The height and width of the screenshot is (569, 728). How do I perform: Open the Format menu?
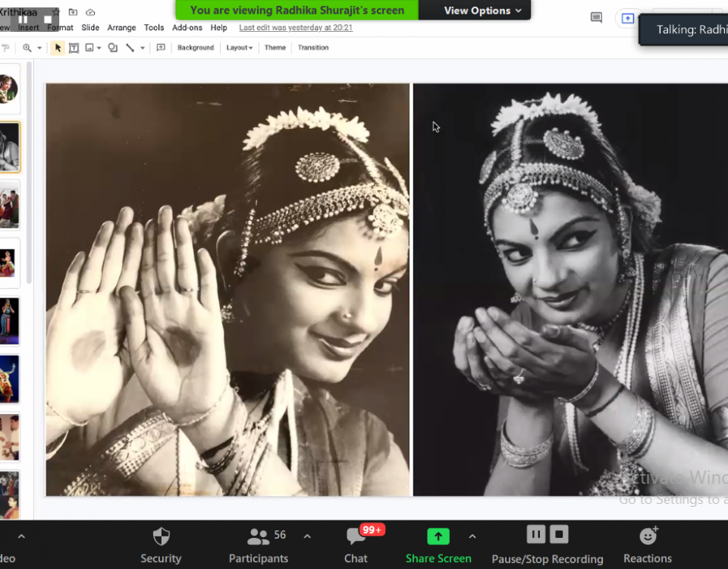(x=61, y=28)
